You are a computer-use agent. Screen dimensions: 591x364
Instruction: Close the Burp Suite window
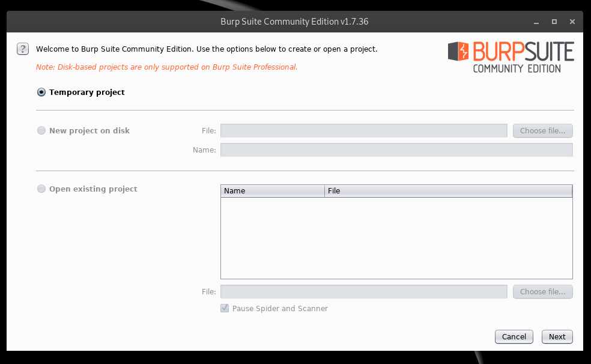(x=572, y=22)
